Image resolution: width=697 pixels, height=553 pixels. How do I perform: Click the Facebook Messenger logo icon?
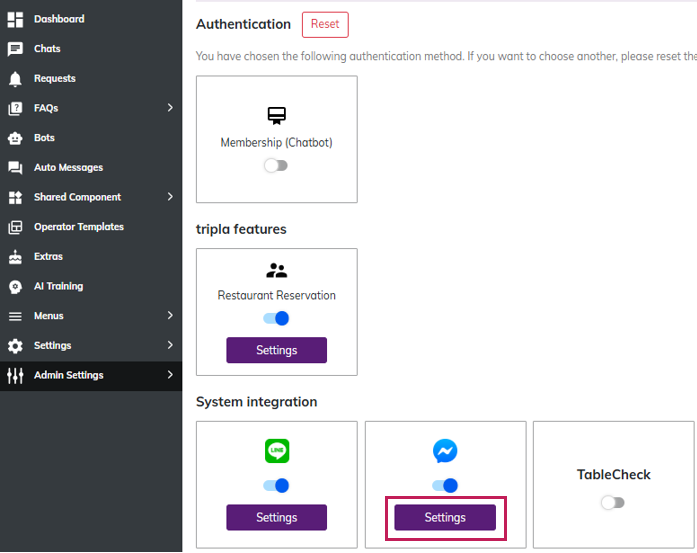(x=445, y=452)
